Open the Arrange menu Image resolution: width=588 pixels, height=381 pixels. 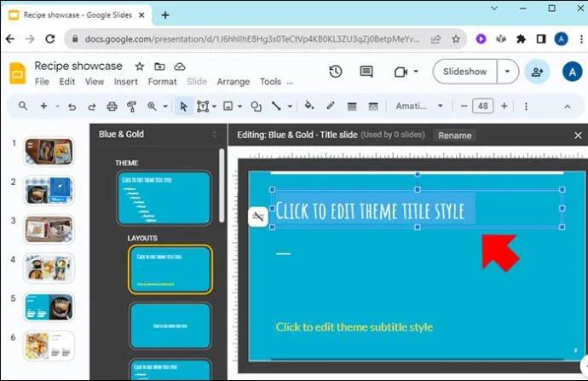click(233, 82)
